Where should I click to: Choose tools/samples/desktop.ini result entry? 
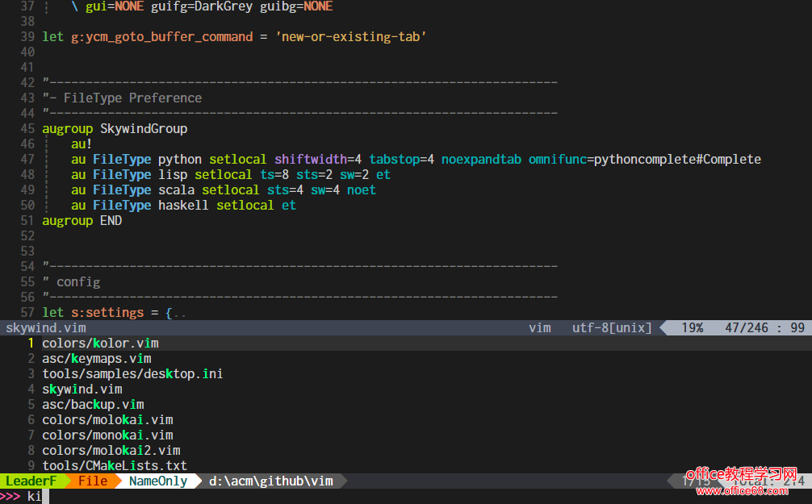click(x=132, y=374)
